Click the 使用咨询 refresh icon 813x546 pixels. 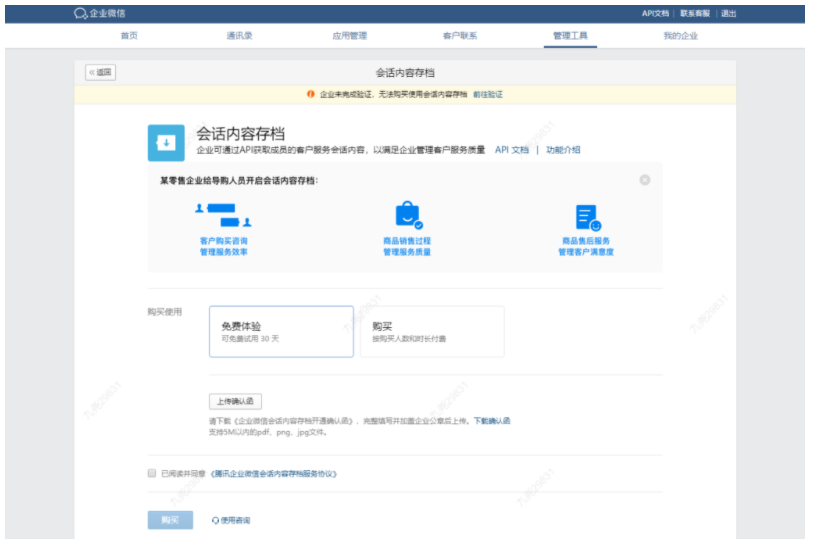tap(214, 521)
